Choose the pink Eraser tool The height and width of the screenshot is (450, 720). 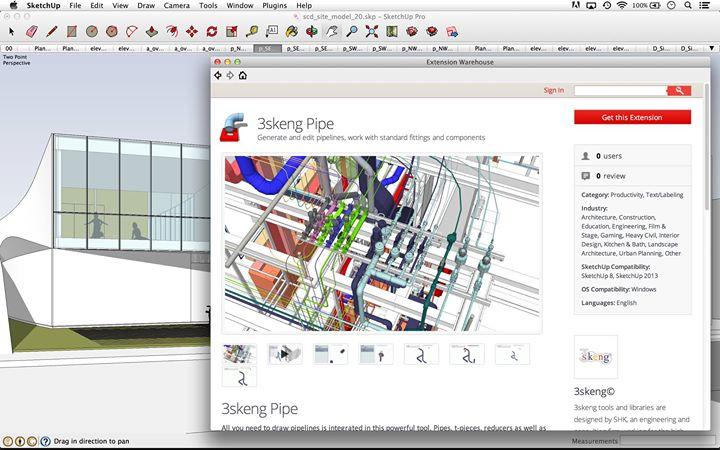32,32
